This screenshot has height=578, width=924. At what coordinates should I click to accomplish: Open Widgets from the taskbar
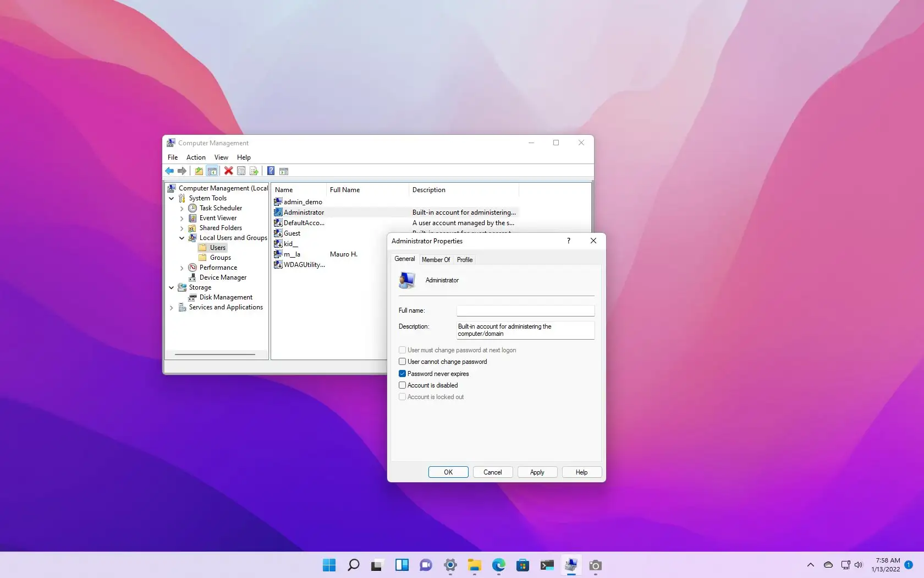pyautogui.click(x=402, y=565)
